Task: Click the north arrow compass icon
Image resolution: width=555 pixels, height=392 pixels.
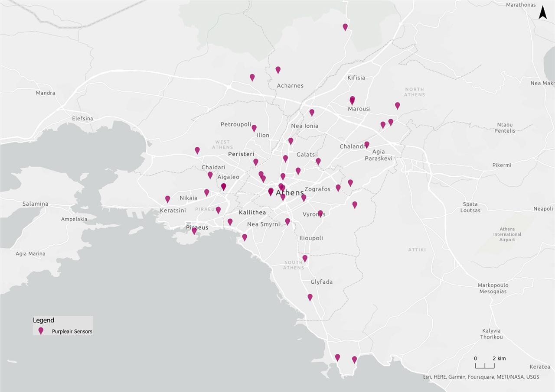Action: coord(542,13)
